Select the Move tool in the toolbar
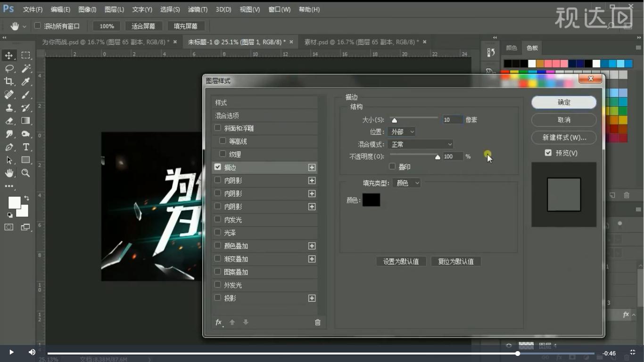This screenshot has height=362, width=644. [x=9, y=55]
